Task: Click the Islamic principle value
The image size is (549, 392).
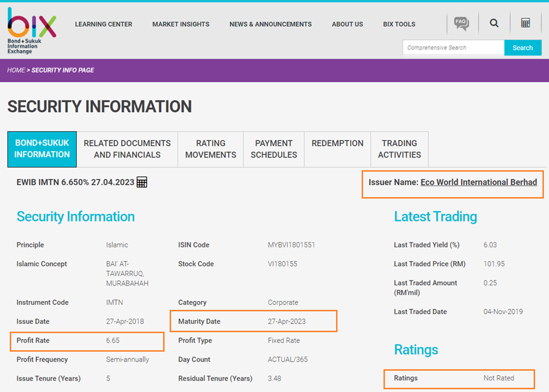Action: 117,245
